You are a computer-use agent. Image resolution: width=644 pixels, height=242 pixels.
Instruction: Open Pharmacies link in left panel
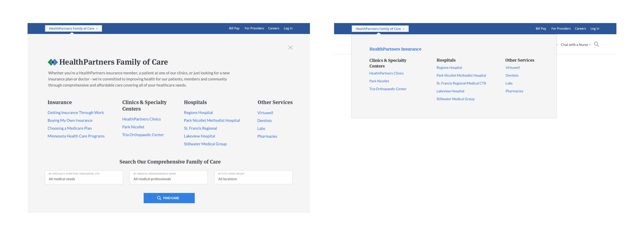[x=267, y=136]
